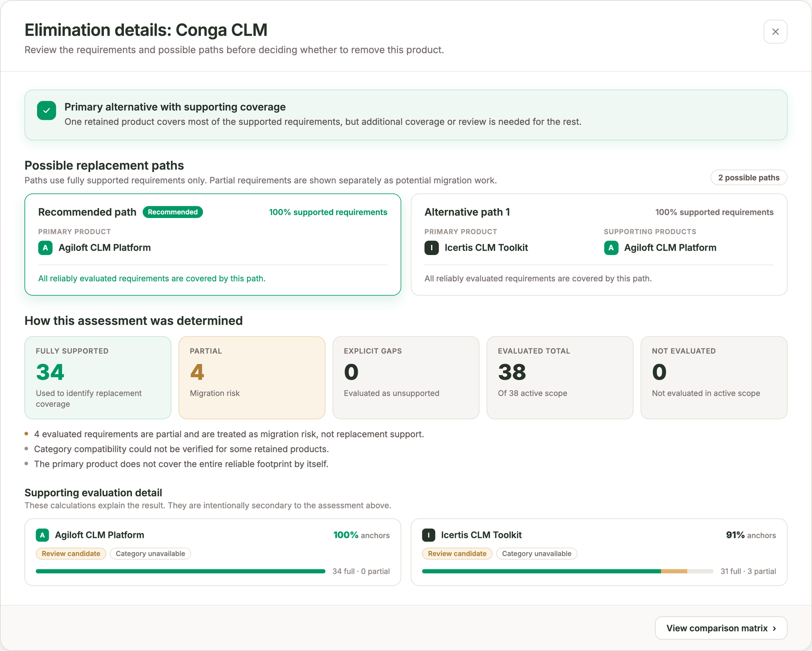Click the Evaluated Total 38 stat
This screenshot has height=651, width=812.
[560, 378]
